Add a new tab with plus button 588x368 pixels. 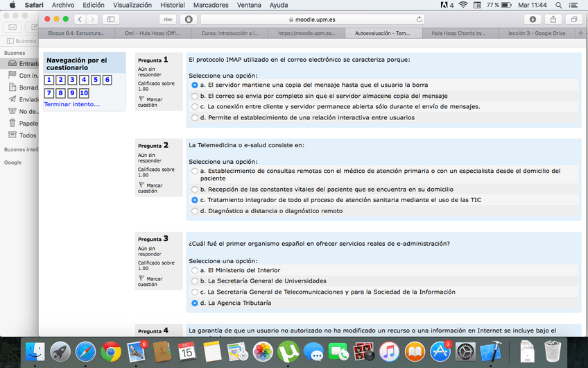pyautogui.click(x=581, y=33)
